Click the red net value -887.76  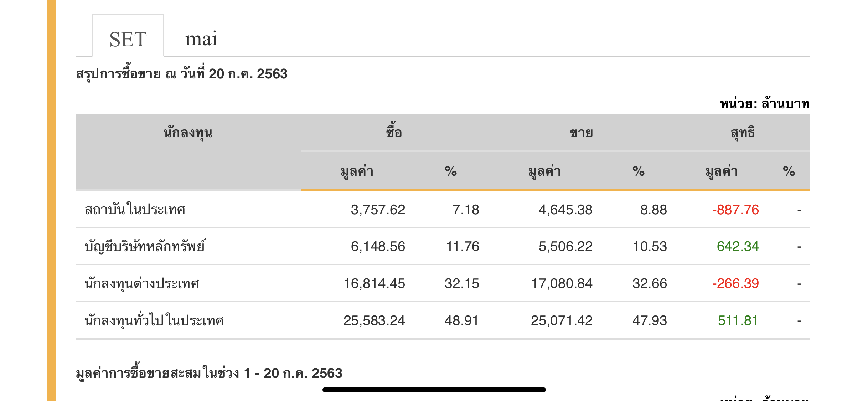pyautogui.click(x=735, y=210)
